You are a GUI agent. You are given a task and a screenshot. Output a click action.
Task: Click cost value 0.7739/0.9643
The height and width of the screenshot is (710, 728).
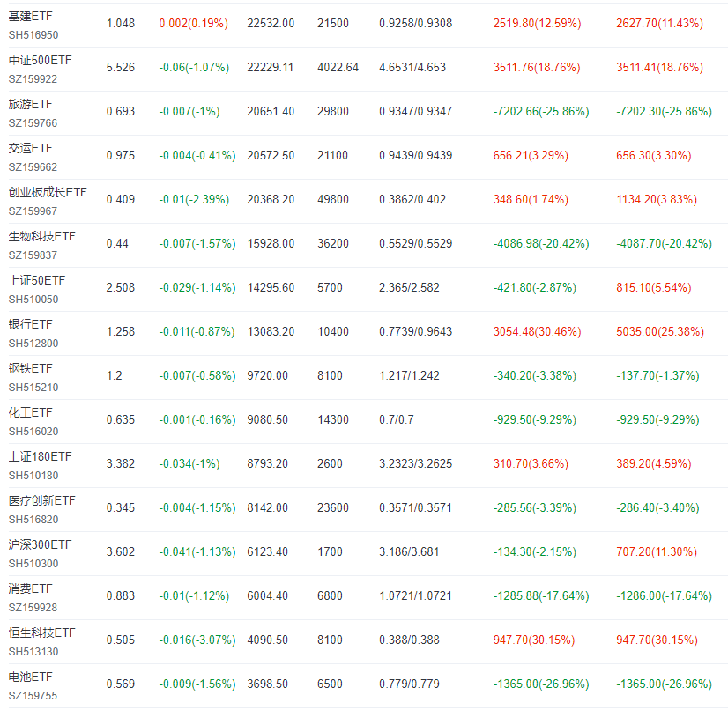(x=415, y=332)
